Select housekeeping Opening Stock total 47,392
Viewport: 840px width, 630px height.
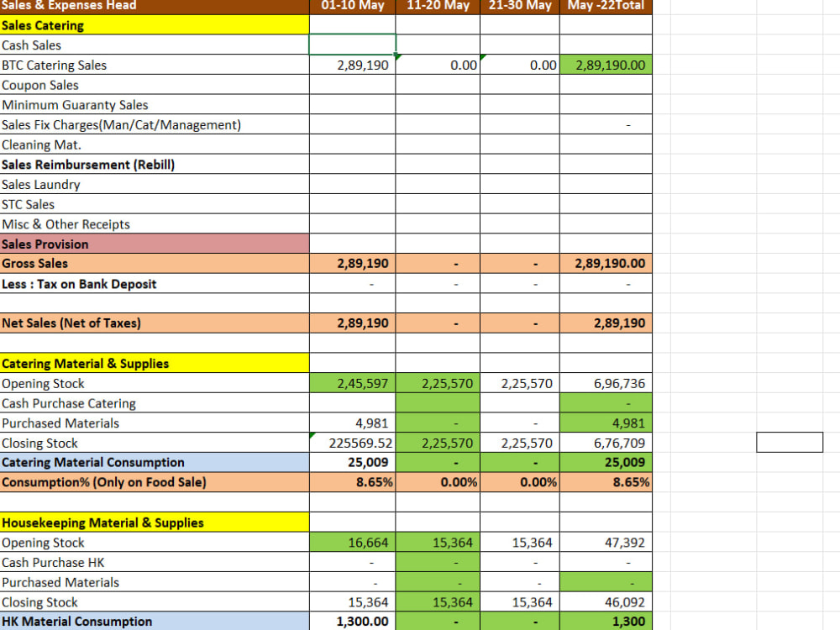click(x=606, y=542)
